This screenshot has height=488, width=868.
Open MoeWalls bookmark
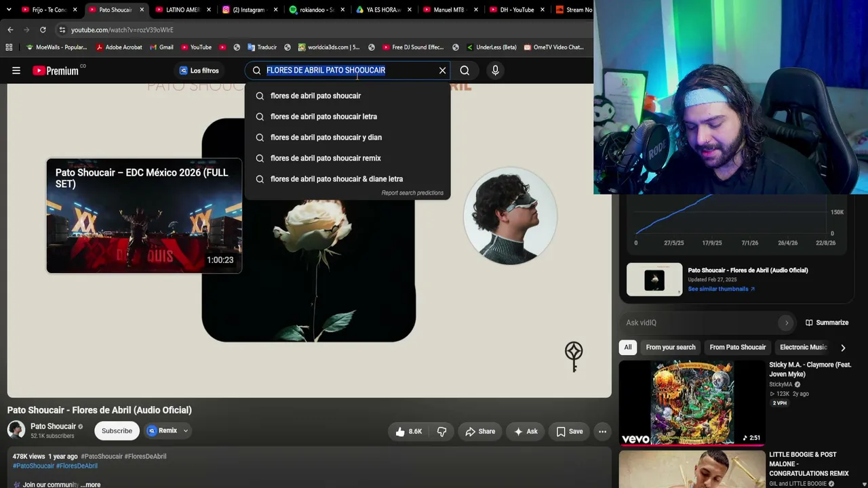pos(56,47)
